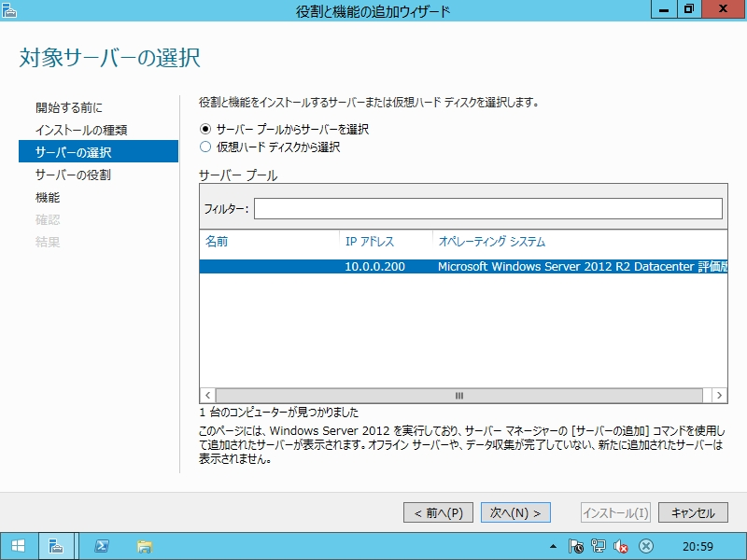Select 仮想ハード ディスクから選択 radio button
The image size is (747, 560).
(205, 147)
